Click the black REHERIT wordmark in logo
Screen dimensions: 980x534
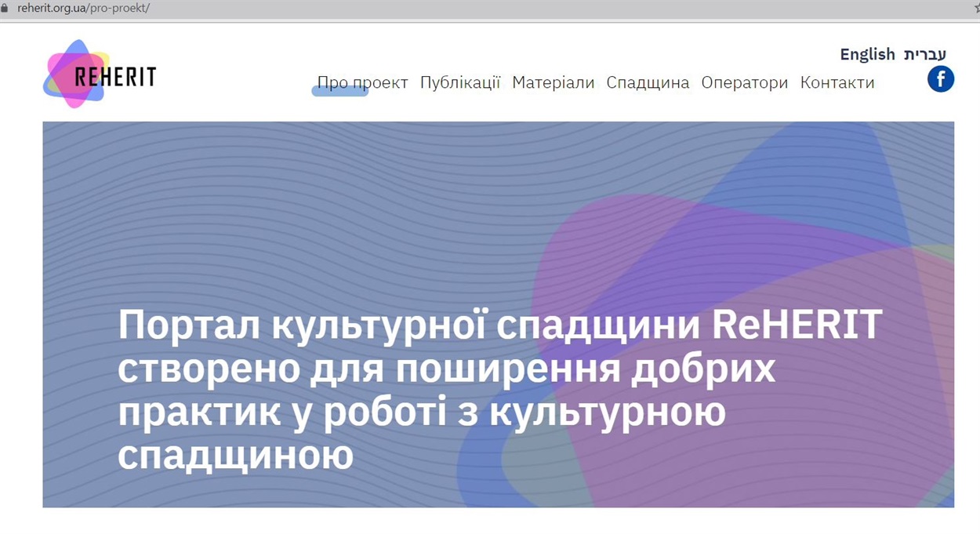tap(115, 77)
